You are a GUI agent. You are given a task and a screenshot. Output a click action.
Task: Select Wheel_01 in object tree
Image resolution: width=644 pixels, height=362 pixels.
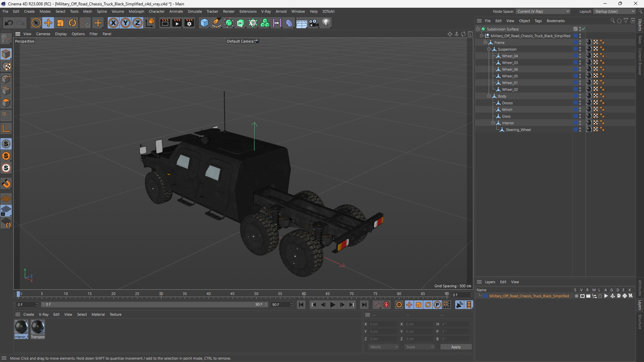[510, 83]
